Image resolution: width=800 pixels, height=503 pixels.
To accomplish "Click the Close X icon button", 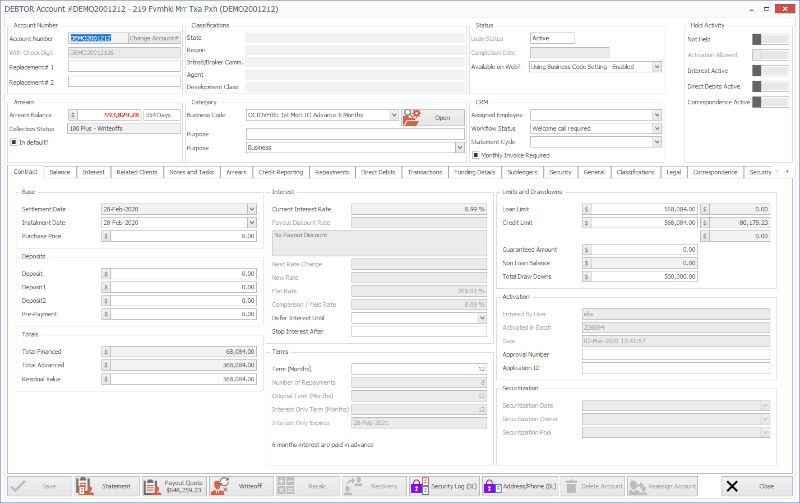I will coord(732,486).
